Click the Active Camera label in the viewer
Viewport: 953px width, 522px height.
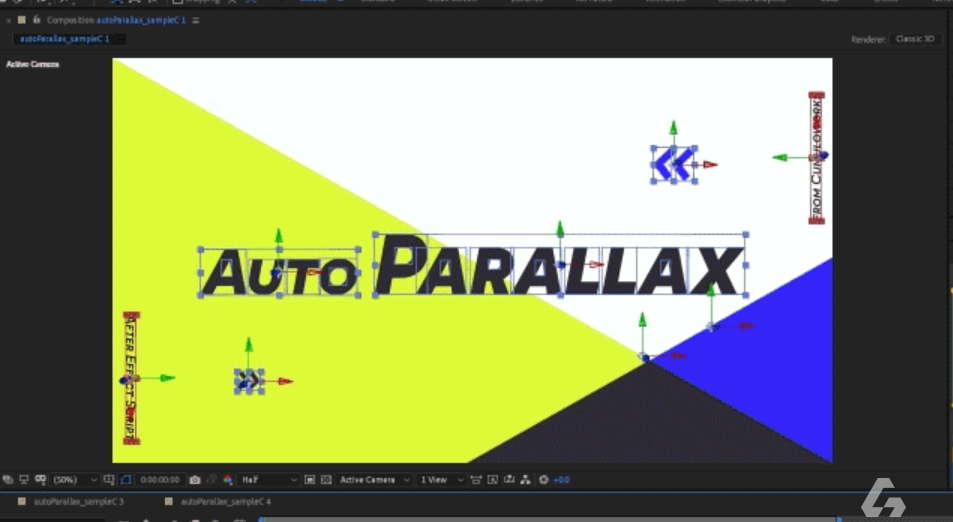pyautogui.click(x=33, y=64)
